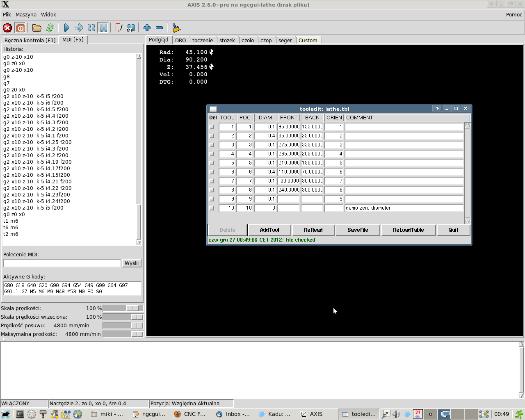525x420 pixels.
Task: Check the Del box for tool 7
Action: (212, 181)
